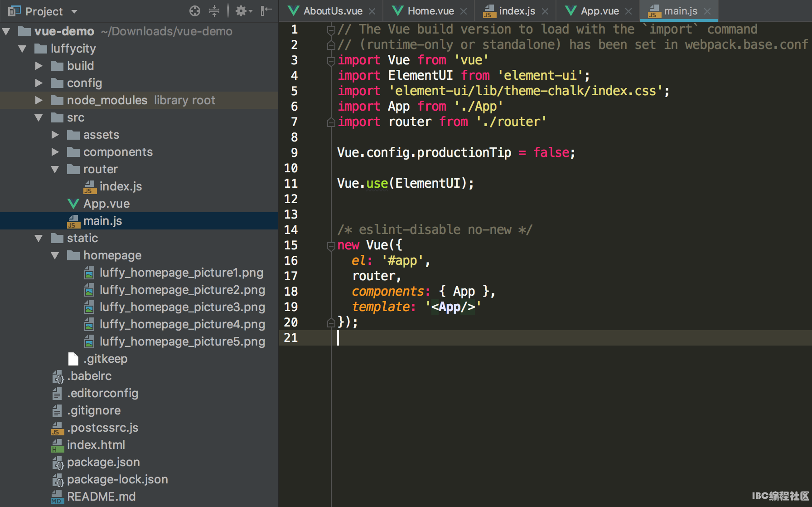812x507 pixels.
Task: Click the hide project panel icon
Action: [x=266, y=11]
